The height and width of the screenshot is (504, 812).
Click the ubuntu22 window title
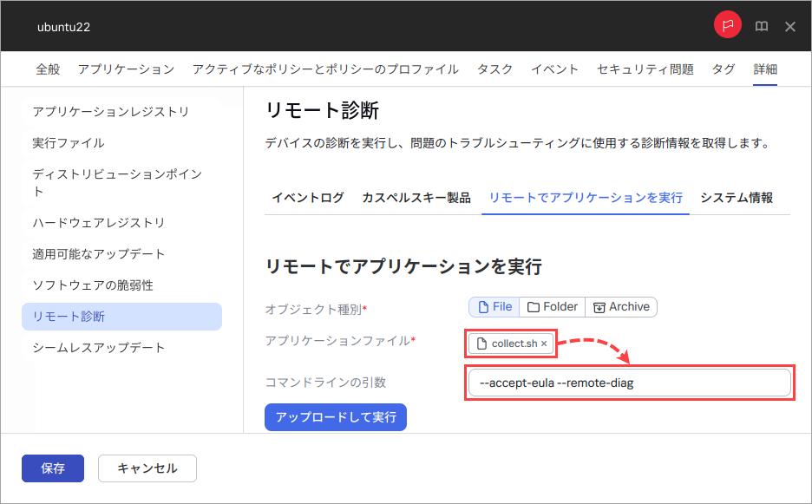coord(63,27)
